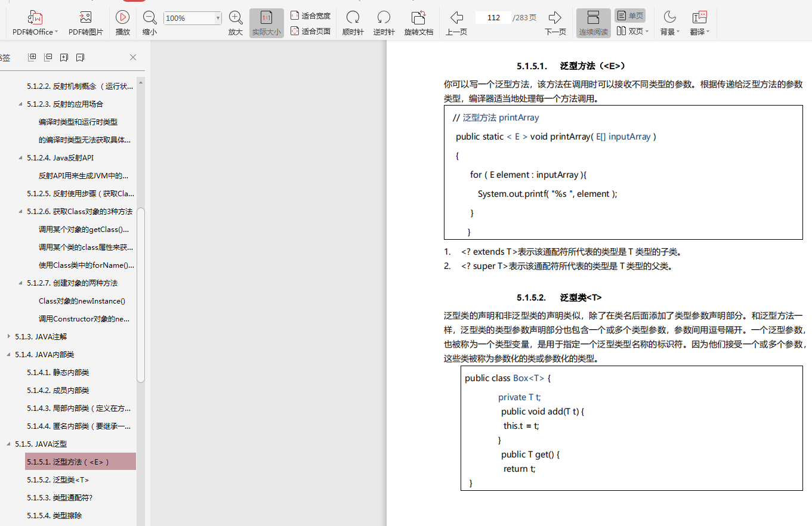Expand all bookmarks in the sidebar panel
Screen dimensions: 812x526
32,57
